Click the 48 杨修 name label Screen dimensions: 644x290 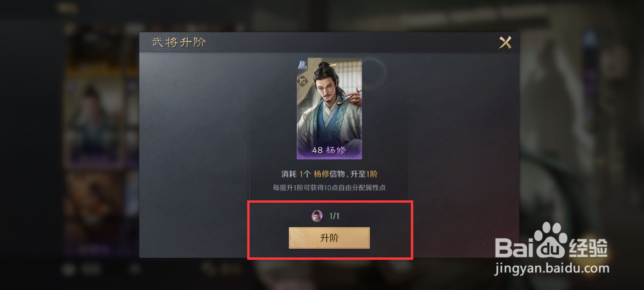329,150
